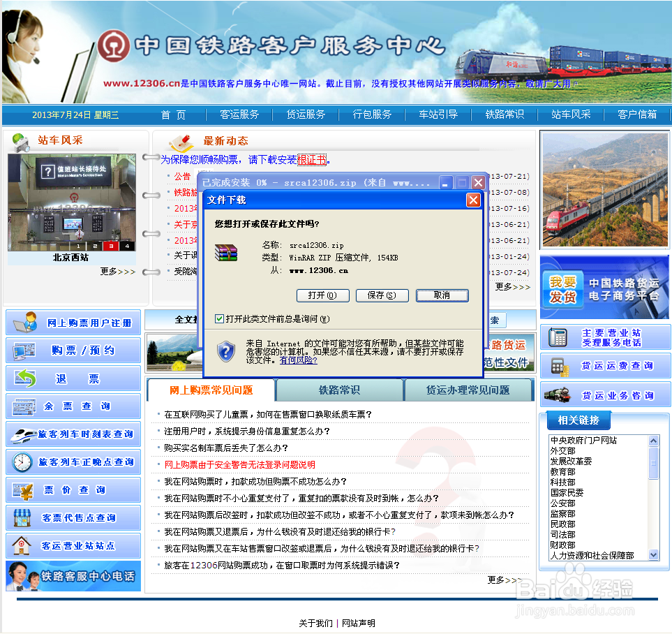Select 教育部 in related links list
Image resolution: width=672 pixels, height=634 pixels.
tap(562, 472)
